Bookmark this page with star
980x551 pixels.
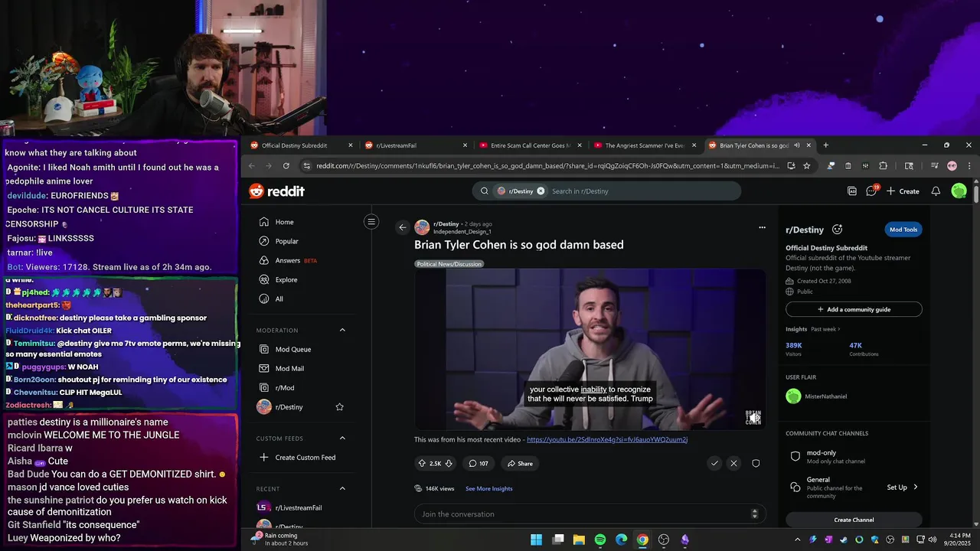tap(806, 166)
